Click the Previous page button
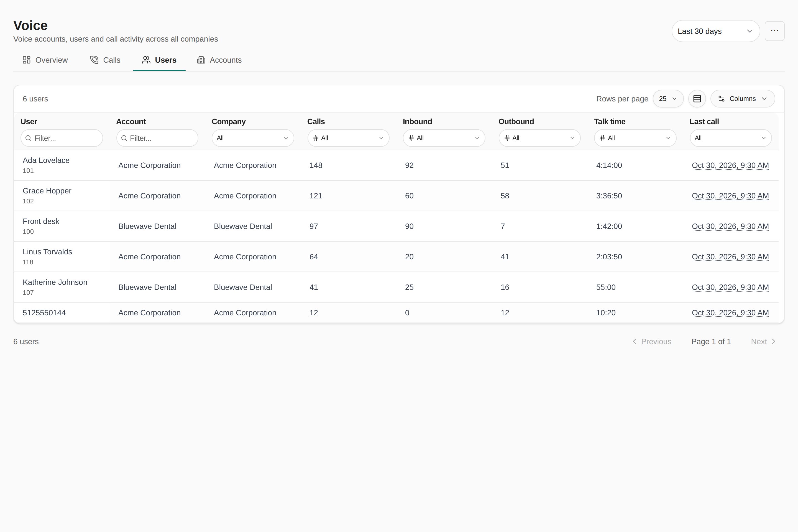 tap(652, 342)
